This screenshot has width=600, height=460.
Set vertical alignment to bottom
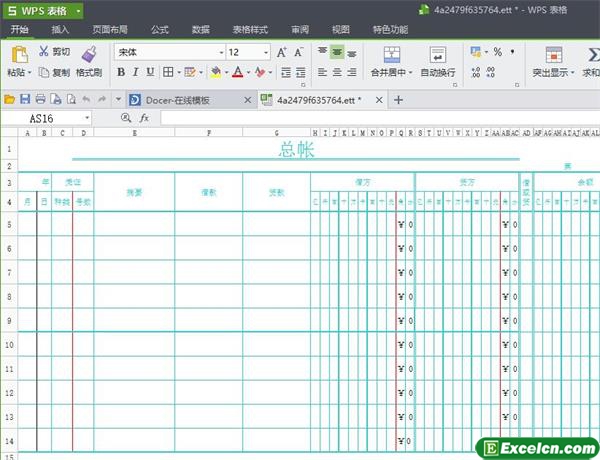(x=352, y=54)
